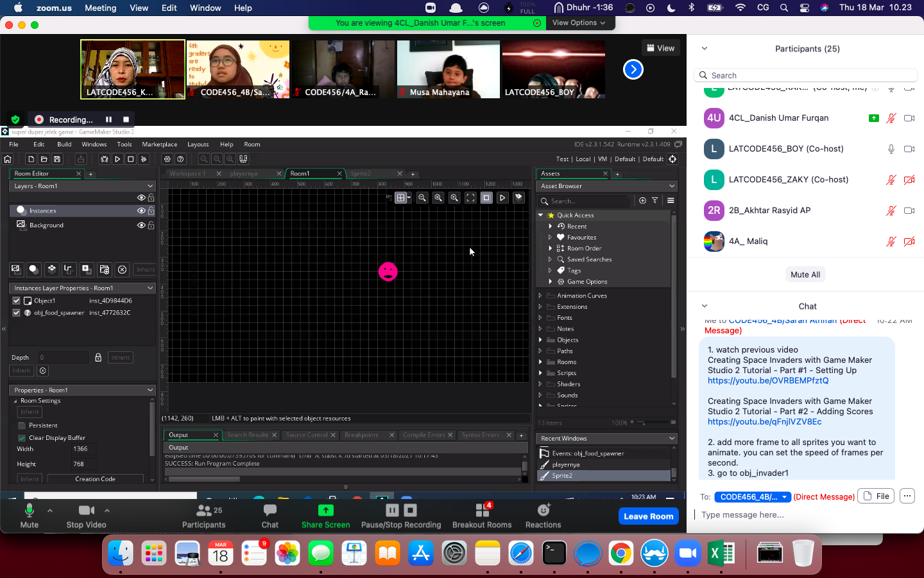The image size is (924, 578).
Task: Click the Assets panel vertical scrollbar
Action: click(673, 295)
